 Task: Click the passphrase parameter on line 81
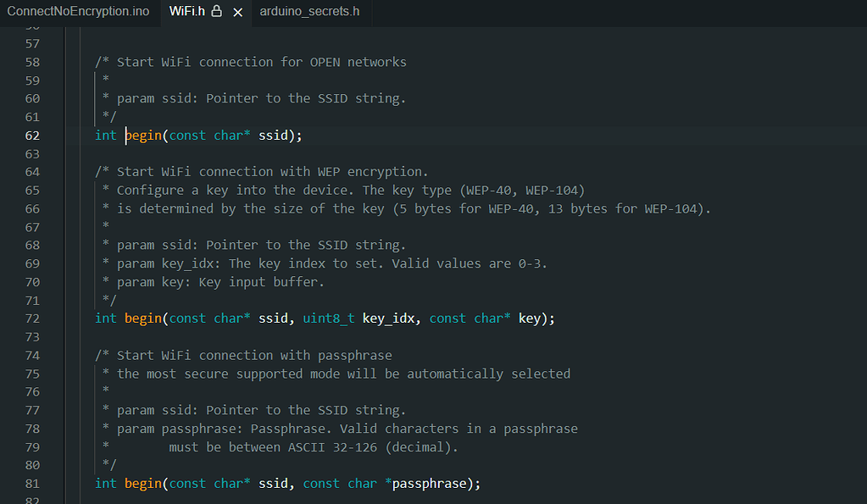point(429,484)
